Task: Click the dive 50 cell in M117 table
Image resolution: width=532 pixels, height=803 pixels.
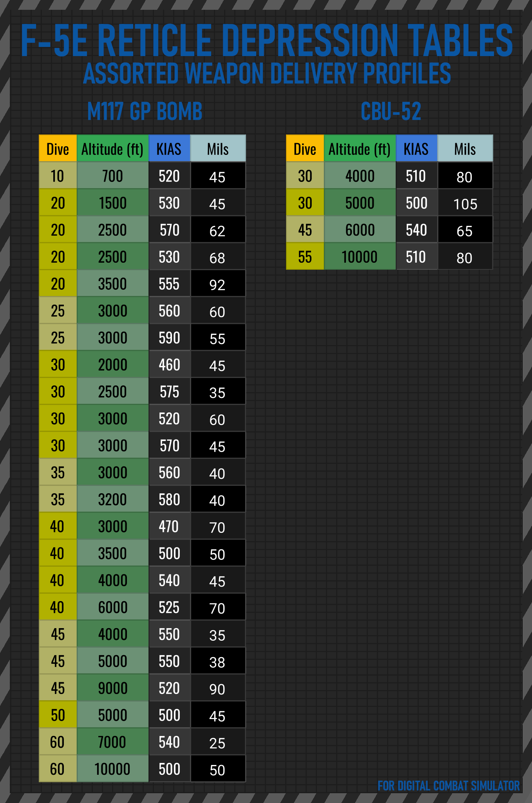Action: tap(58, 715)
